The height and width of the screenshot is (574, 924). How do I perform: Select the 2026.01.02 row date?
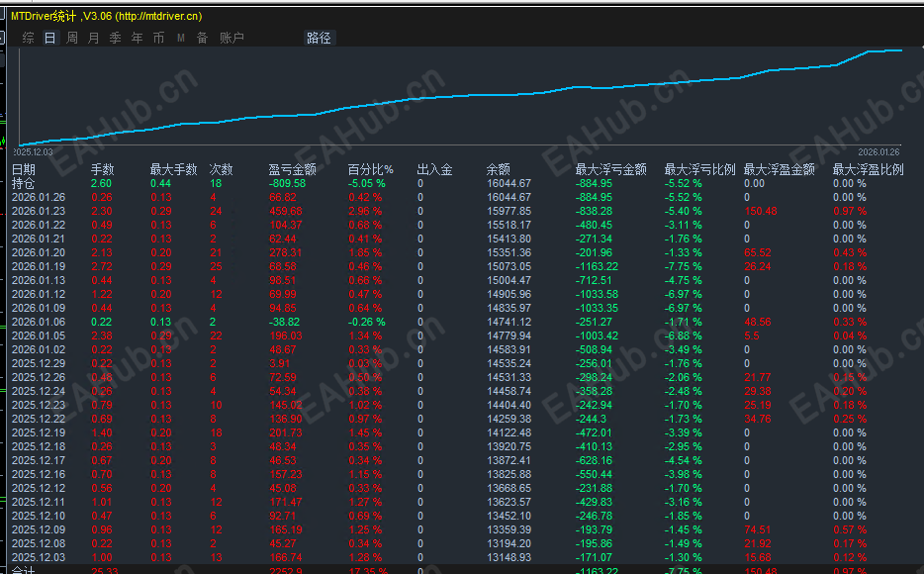pos(39,349)
